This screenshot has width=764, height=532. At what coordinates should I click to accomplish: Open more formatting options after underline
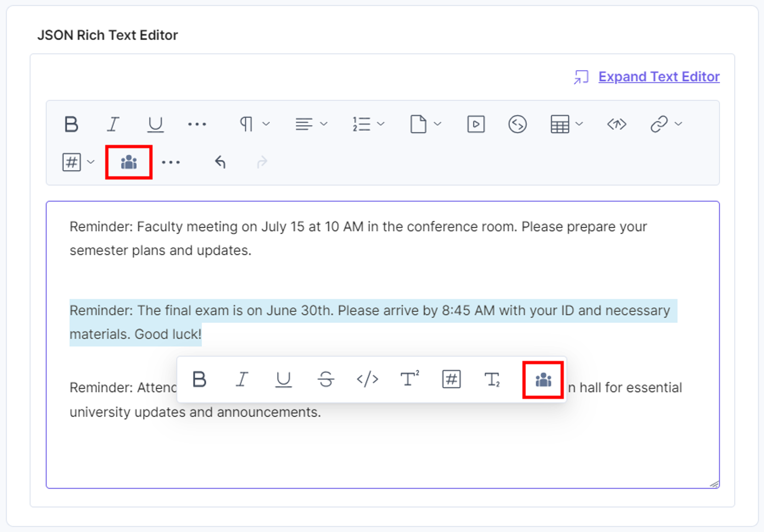pos(197,124)
